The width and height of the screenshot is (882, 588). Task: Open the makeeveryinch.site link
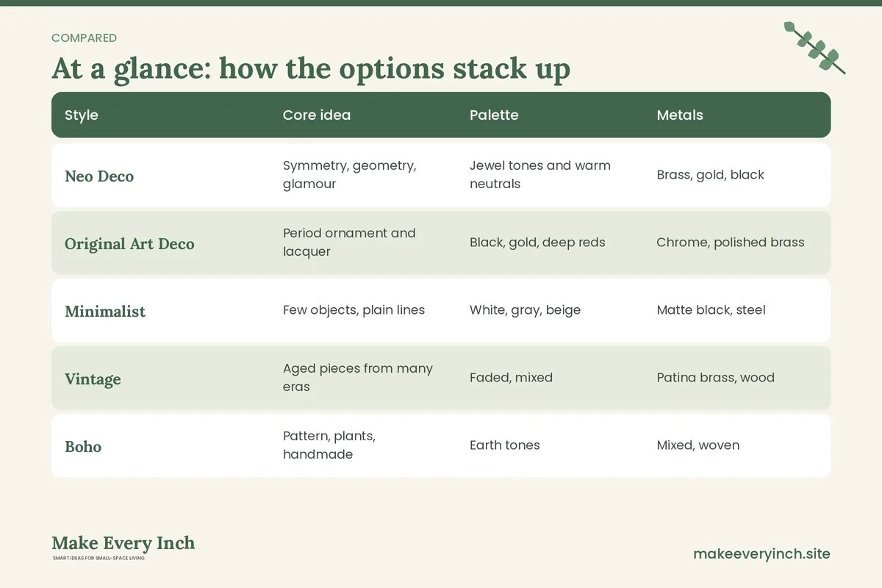[761, 553]
